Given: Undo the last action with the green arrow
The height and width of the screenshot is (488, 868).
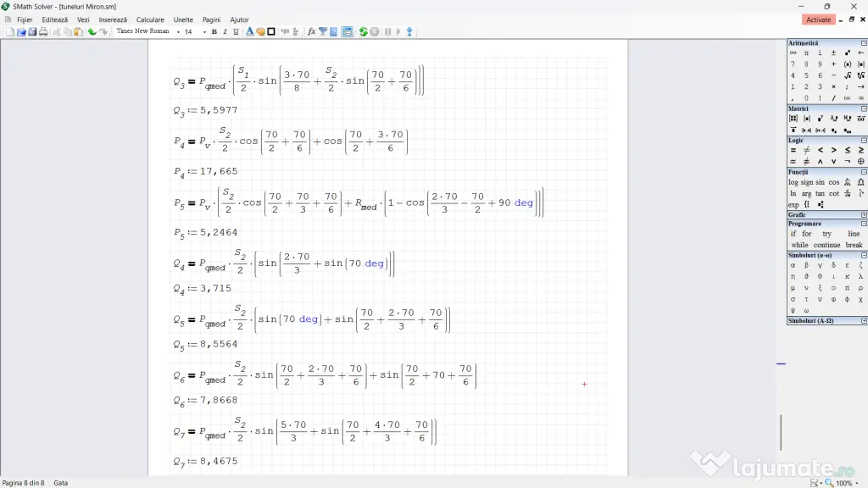Looking at the screenshot, I should coord(92,32).
